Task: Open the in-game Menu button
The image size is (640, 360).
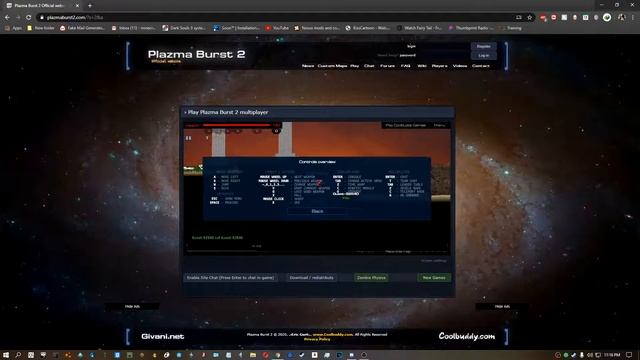Action: tap(439, 125)
